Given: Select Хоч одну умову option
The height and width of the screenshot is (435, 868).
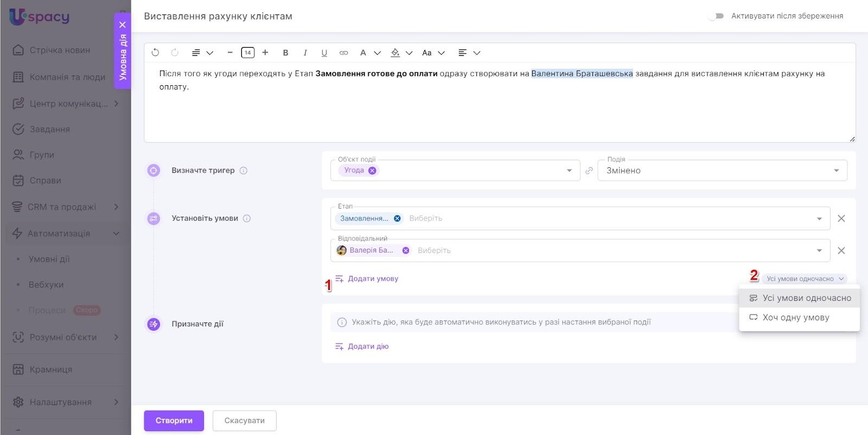Looking at the screenshot, I should pyautogui.click(x=796, y=318).
